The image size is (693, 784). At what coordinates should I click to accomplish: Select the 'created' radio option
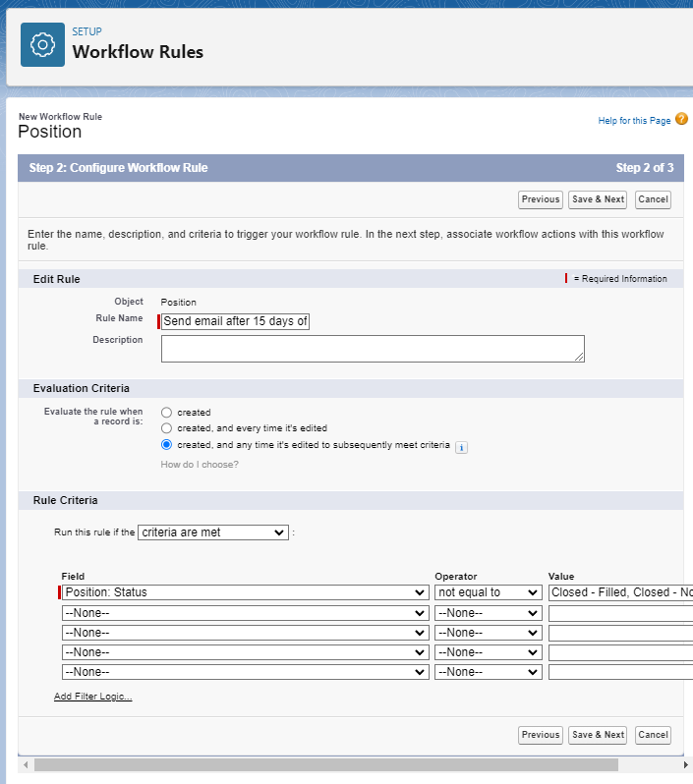[x=167, y=413]
